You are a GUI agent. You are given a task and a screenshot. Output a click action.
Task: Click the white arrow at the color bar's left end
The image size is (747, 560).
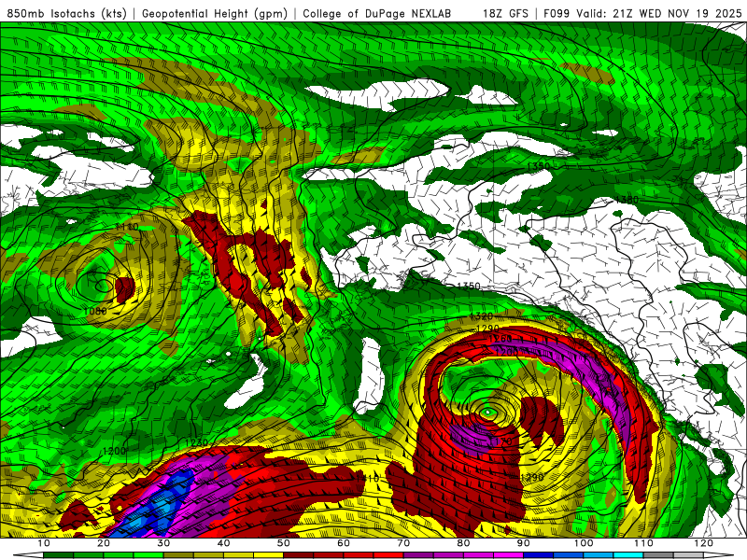tap(28, 555)
